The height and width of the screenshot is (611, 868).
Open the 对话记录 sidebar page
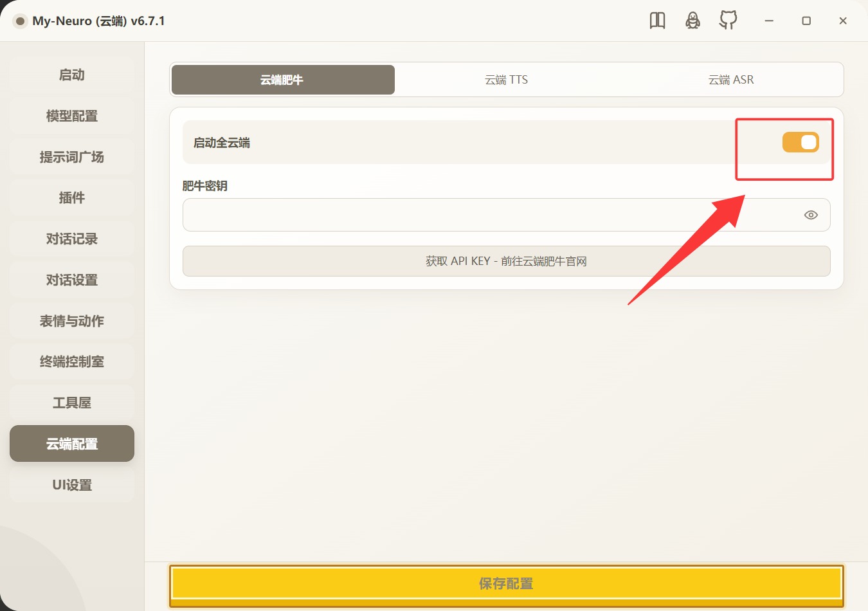[72, 239]
